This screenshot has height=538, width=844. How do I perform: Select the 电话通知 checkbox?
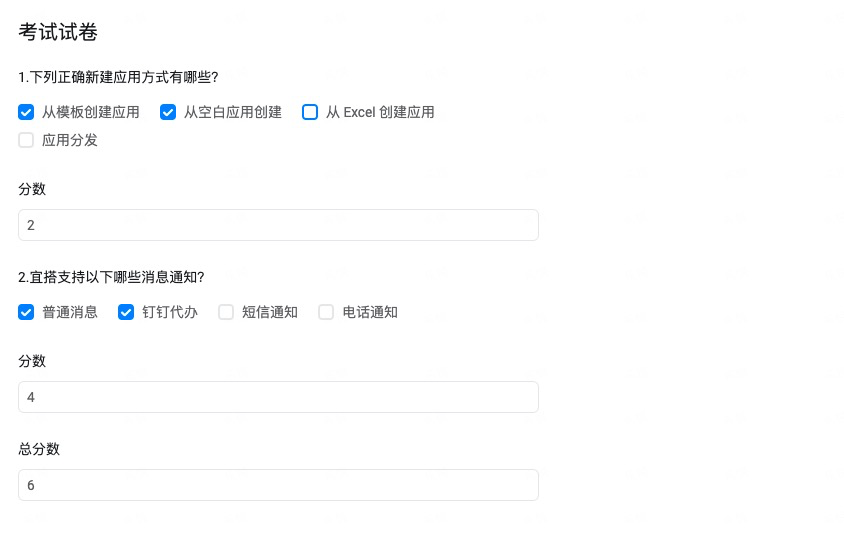point(326,312)
